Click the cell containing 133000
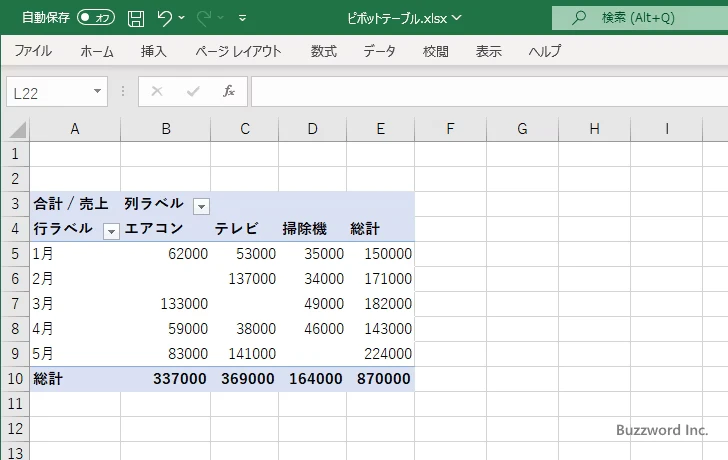 165,304
